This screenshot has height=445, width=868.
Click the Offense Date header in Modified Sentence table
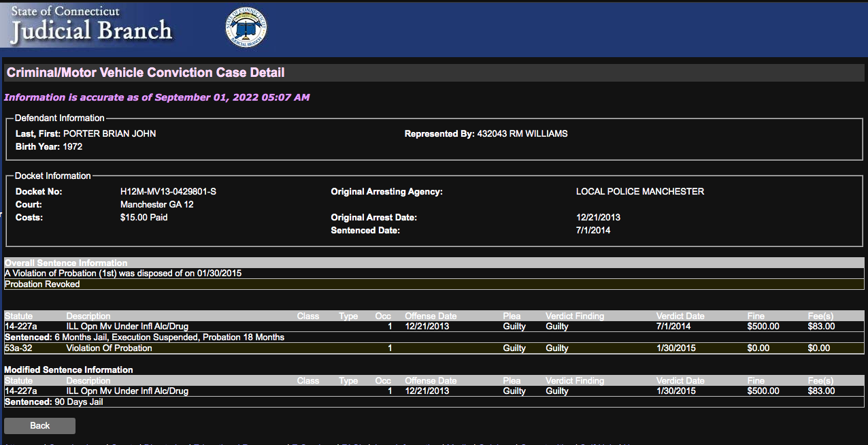pyautogui.click(x=431, y=381)
